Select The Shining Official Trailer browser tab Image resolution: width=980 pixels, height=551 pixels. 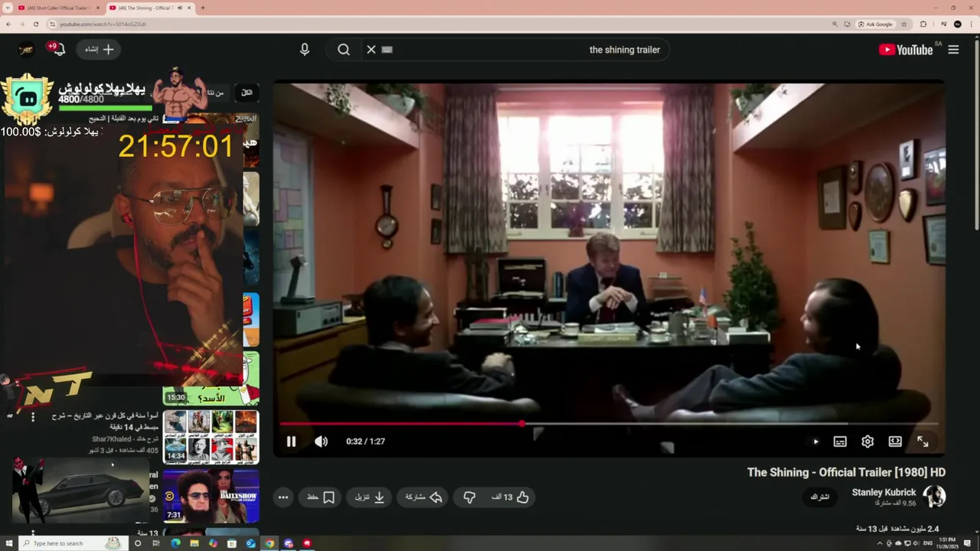[x=149, y=8]
